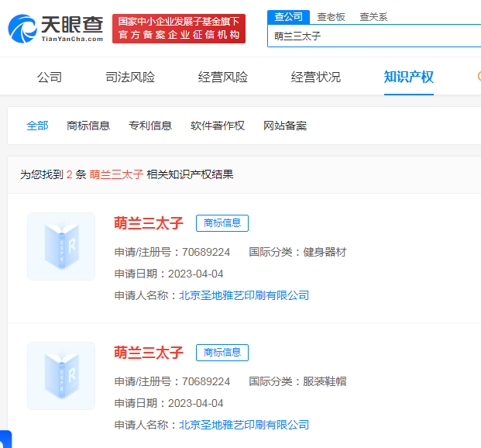The image size is (481, 448).
Task: Select the 知识产权 category tab
Action: coord(409,77)
